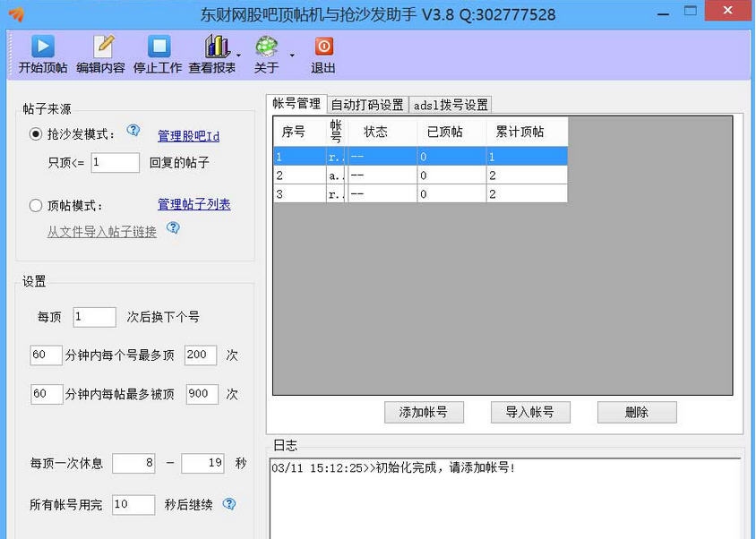
Task: Open help icon next to 抢沙发模式
Action: point(133,130)
